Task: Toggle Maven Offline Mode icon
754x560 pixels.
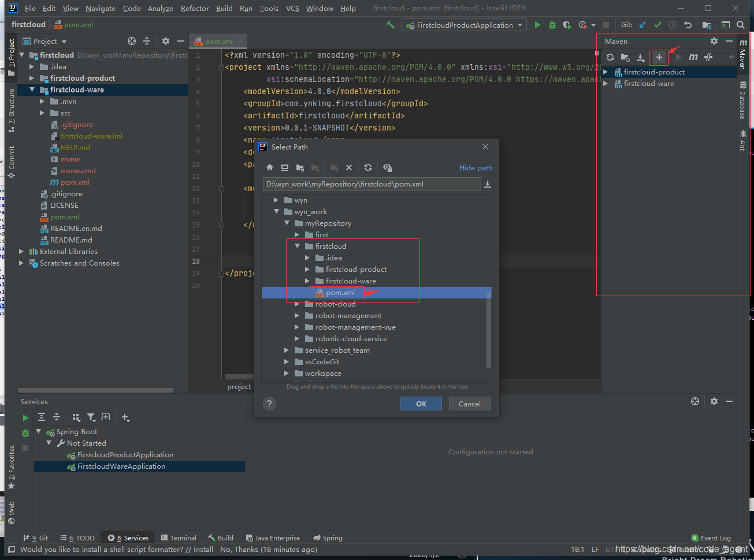Action: (708, 57)
